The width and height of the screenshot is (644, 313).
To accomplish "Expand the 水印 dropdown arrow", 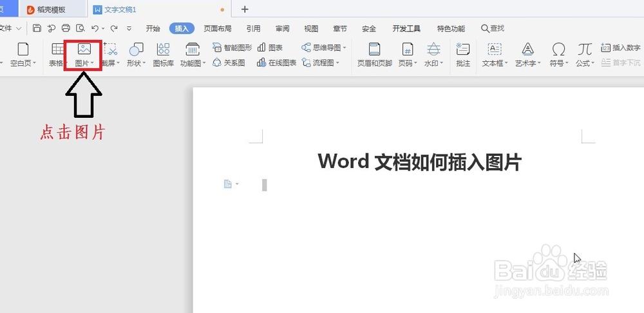I will (x=442, y=63).
